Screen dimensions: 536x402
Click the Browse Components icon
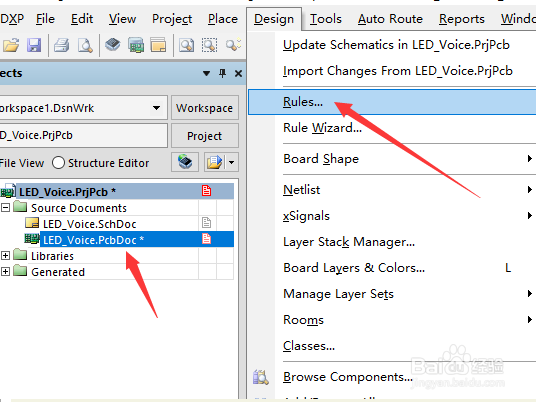261,377
